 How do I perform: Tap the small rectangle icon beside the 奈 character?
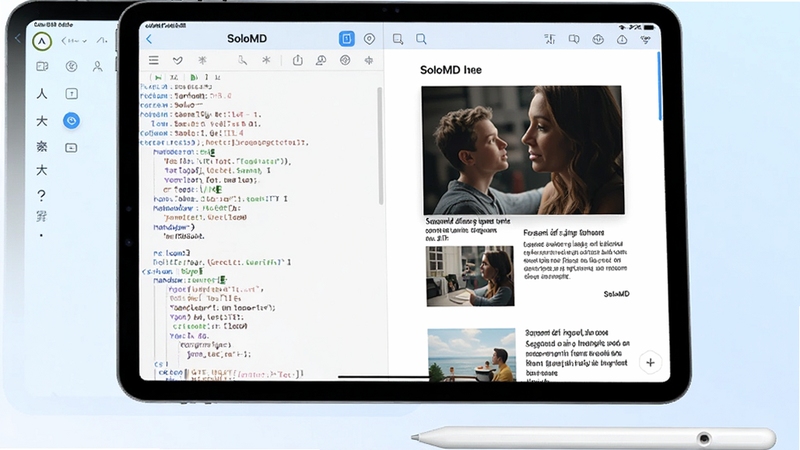71,148
